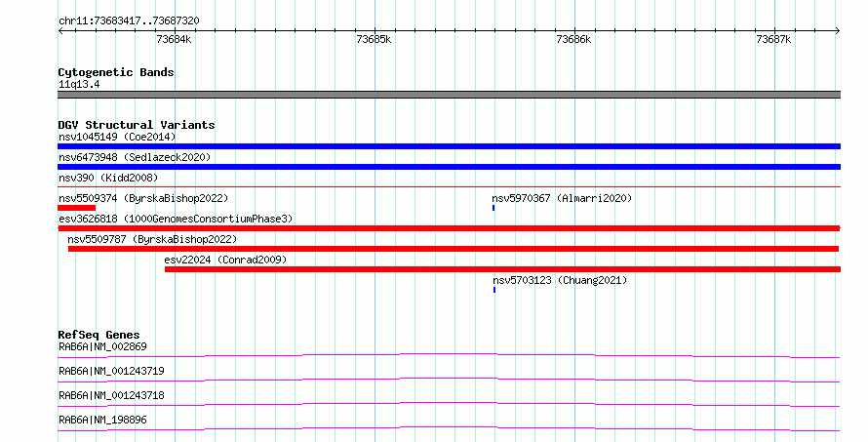Click the Cytogenetic Bands track title
The height and width of the screenshot is (442, 868).
[116, 72]
